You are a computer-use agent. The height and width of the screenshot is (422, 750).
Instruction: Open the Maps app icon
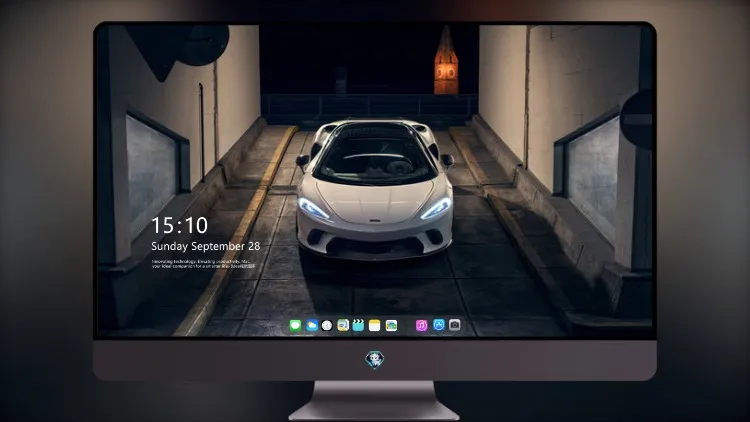click(343, 325)
